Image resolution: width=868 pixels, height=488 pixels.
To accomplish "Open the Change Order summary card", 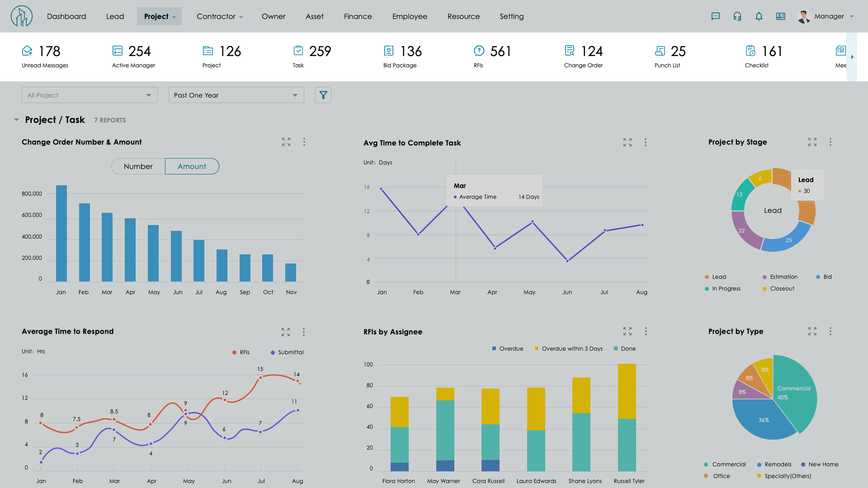I will pyautogui.click(x=584, y=56).
